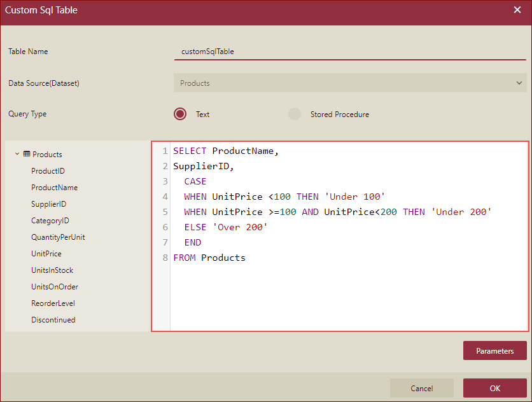Screen dimensions: 532x402
Task: Select the Stored Procedure query type
Action: point(293,113)
